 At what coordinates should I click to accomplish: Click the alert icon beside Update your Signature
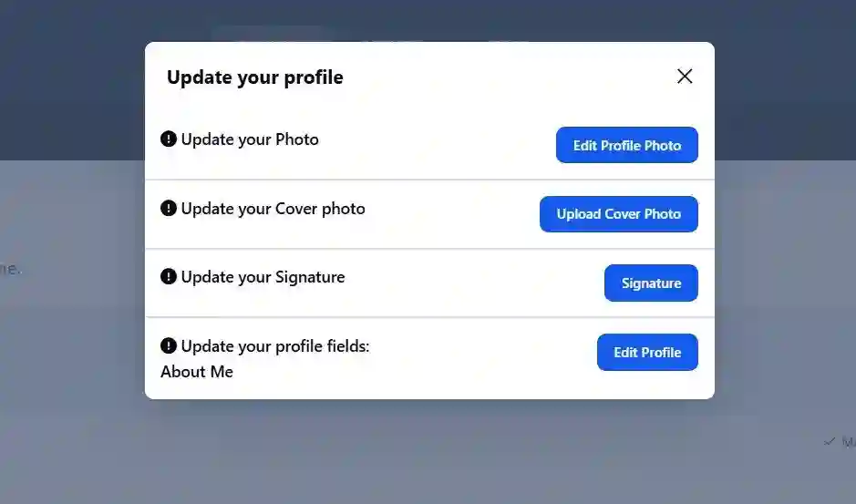(168, 277)
